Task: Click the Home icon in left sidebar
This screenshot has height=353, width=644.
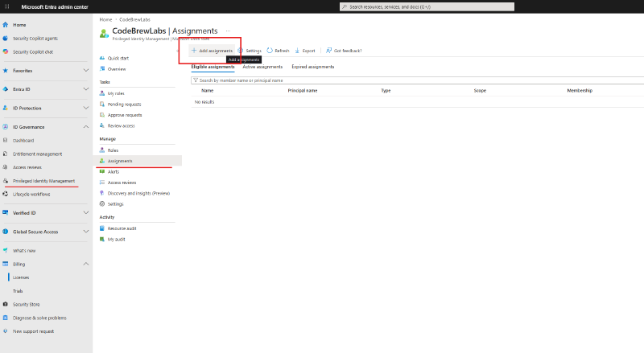Action: coord(6,25)
